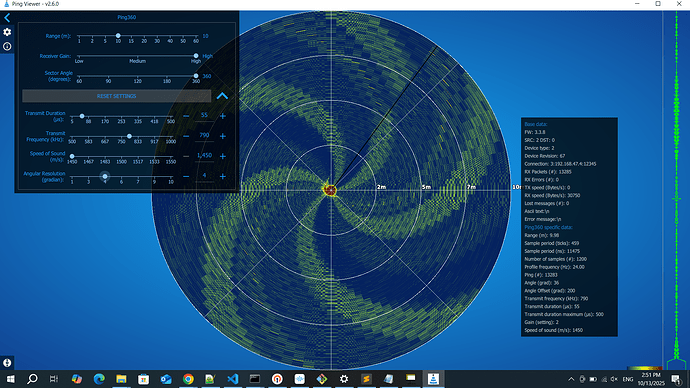Click the 'Base data:' heading

536,124
